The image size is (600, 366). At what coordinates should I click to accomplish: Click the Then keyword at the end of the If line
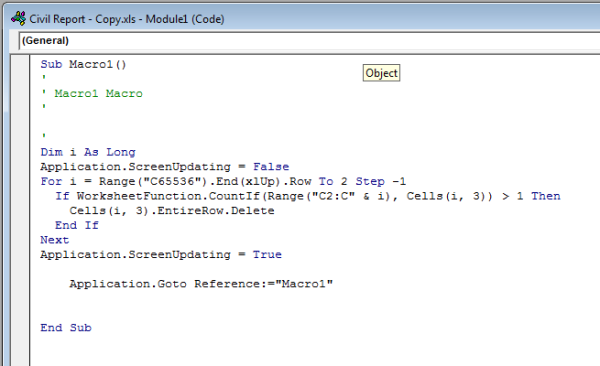tap(546, 196)
